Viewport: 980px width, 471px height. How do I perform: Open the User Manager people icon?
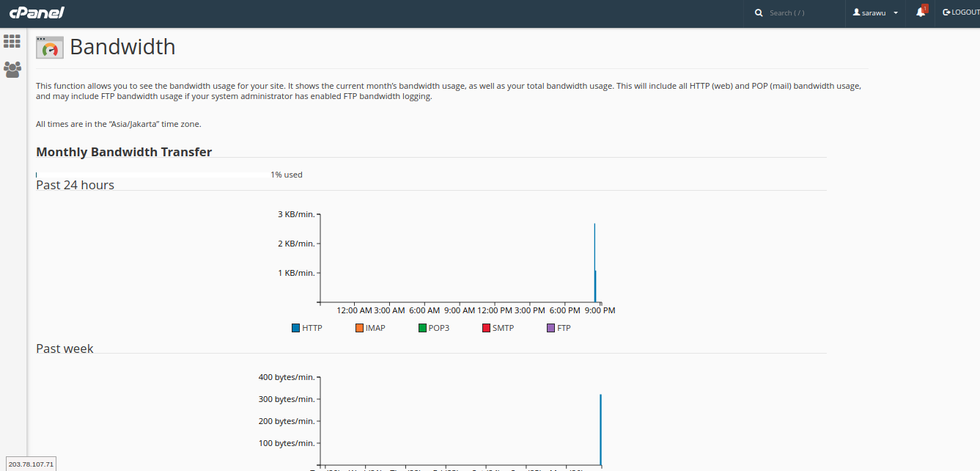[x=12, y=70]
